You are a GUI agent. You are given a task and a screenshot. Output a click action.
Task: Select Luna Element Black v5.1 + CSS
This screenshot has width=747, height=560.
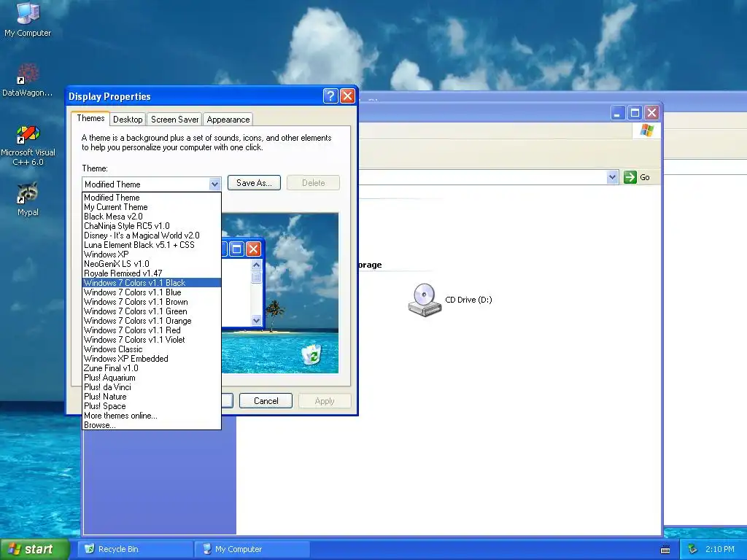(x=152, y=245)
